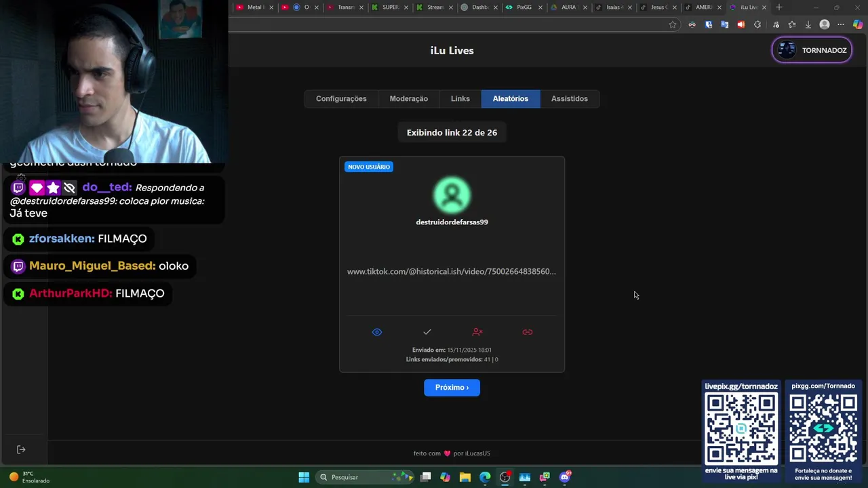The image size is (868, 488).
Task: Click chat message from zforsakken
Action: click(x=79, y=239)
